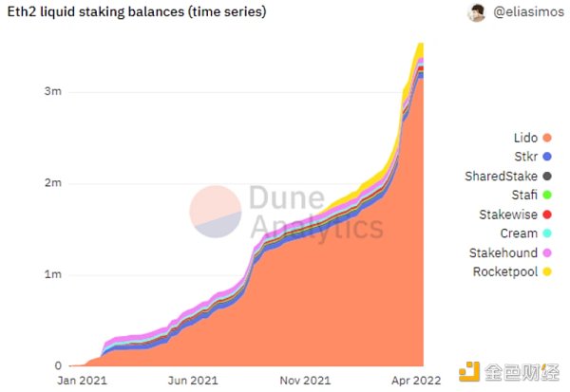Click the Stafi green legend dot
Viewport: 570px width, 392px height.
(x=546, y=196)
